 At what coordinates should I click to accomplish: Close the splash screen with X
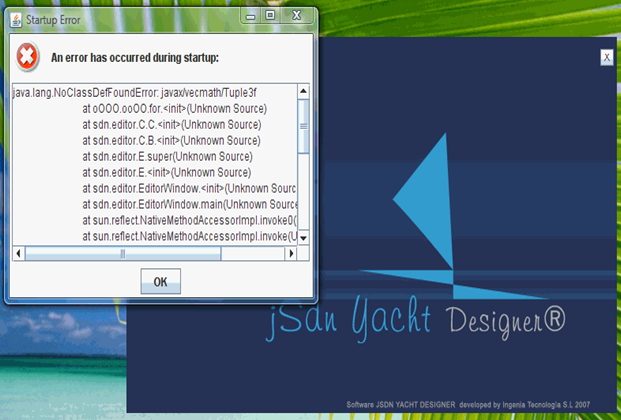606,58
